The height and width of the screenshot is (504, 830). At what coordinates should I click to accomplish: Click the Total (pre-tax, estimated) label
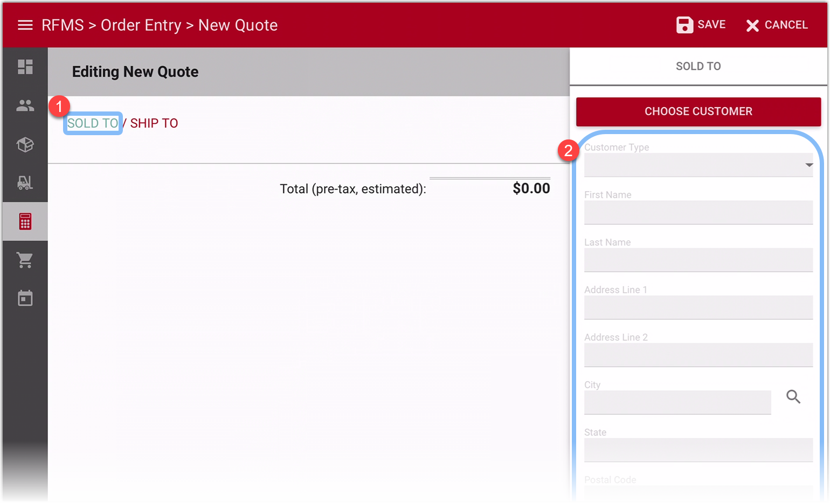tap(353, 189)
